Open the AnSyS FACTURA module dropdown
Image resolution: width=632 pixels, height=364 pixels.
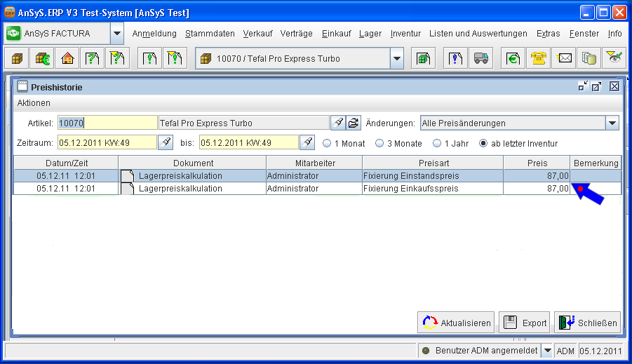[x=117, y=33]
